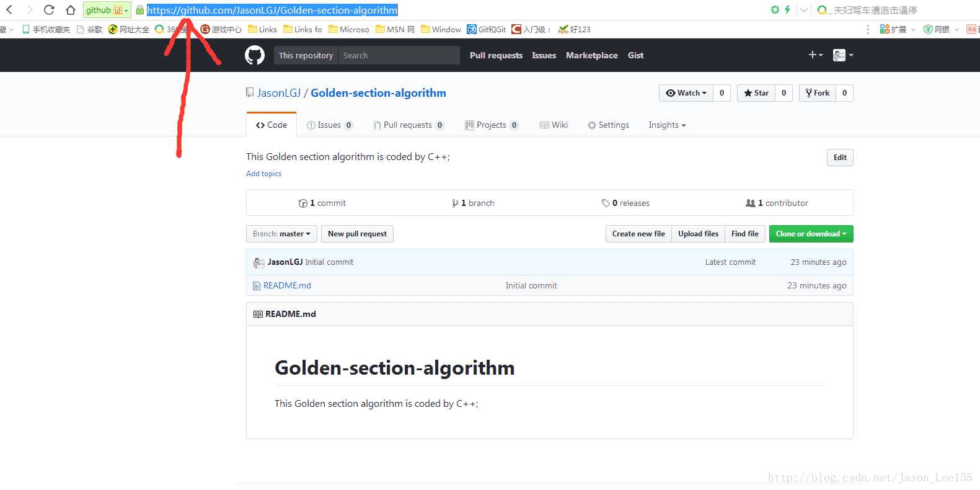The image size is (980, 490).
Task: Go to the Settings tab
Action: pos(608,125)
